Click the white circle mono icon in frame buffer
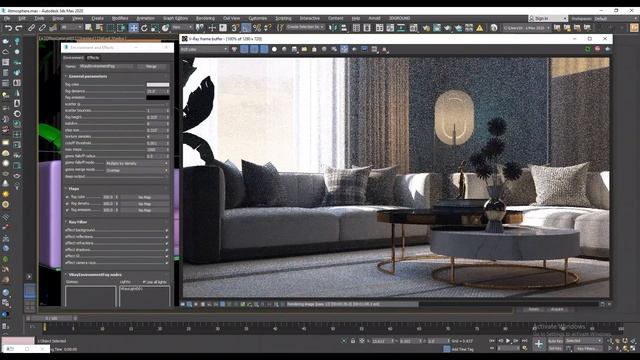 coord(274,49)
